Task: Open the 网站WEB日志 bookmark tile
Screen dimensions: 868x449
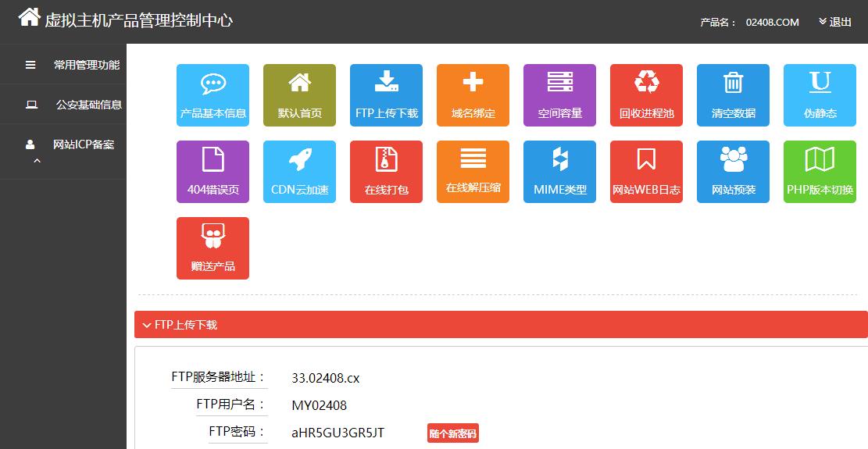Action: click(647, 172)
